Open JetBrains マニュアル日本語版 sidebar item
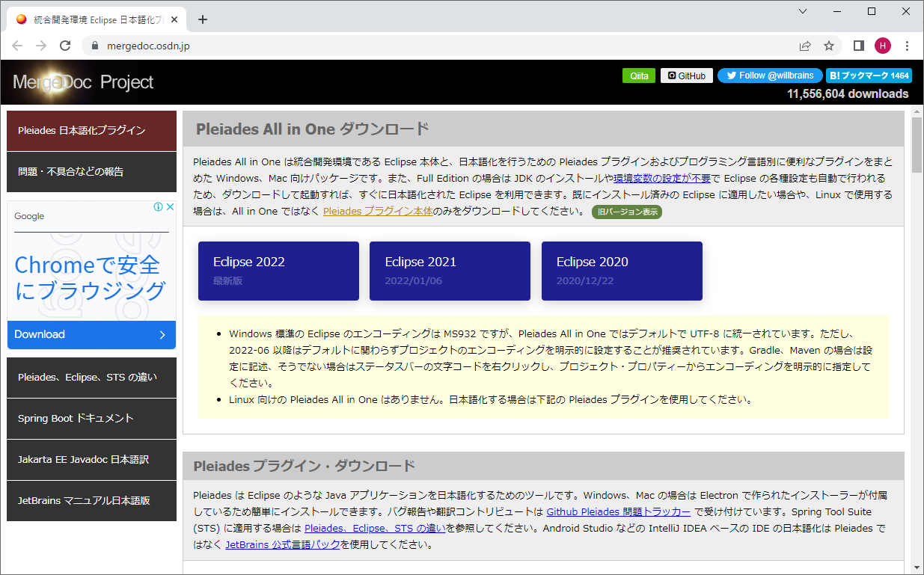 [91, 501]
